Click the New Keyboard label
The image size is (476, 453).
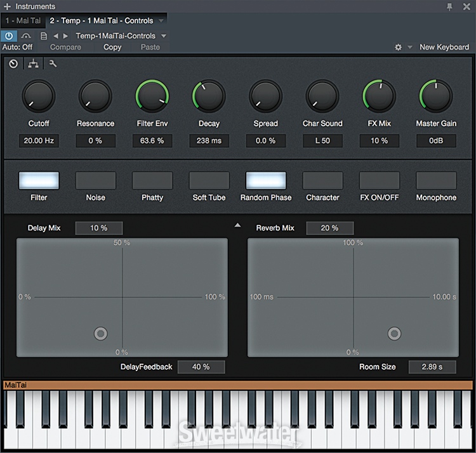point(444,48)
